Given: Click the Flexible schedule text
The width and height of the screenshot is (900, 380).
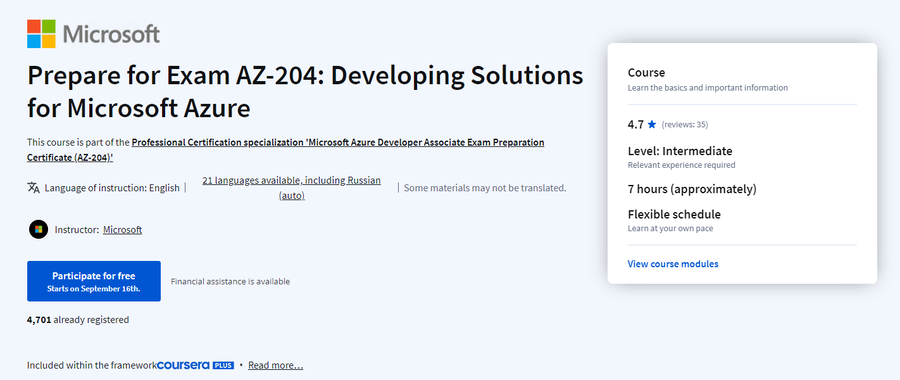Looking at the screenshot, I should click(674, 215).
